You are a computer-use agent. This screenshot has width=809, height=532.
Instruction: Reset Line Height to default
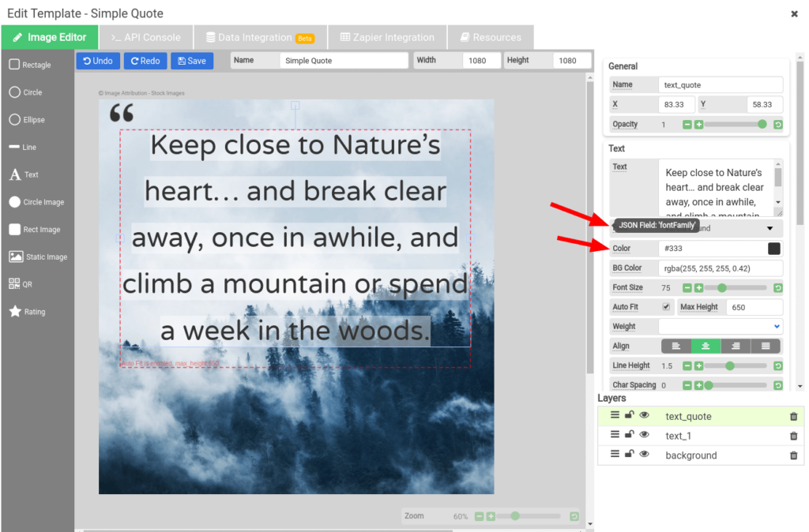pyautogui.click(x=778, y=366)
